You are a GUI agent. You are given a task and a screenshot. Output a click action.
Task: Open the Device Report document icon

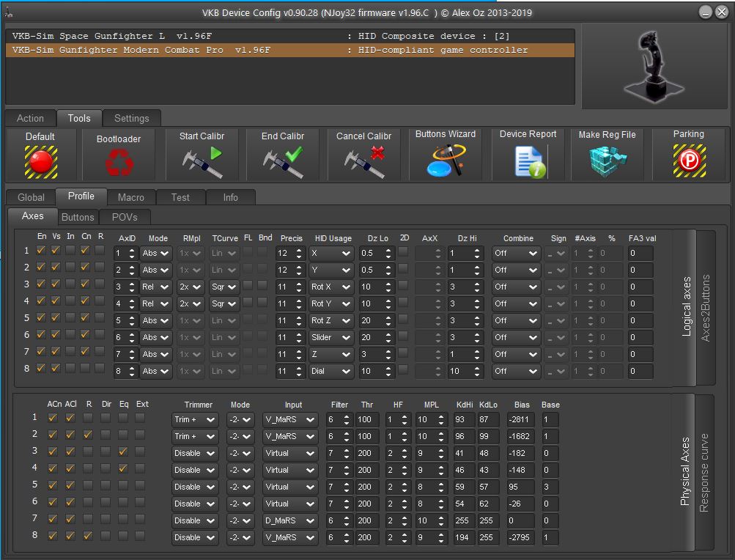point(530,162)
